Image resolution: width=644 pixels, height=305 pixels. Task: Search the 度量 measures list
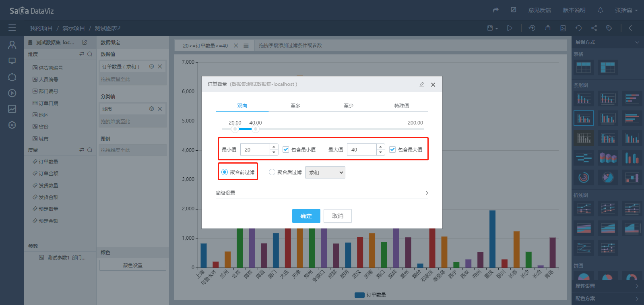pos(90,150)
